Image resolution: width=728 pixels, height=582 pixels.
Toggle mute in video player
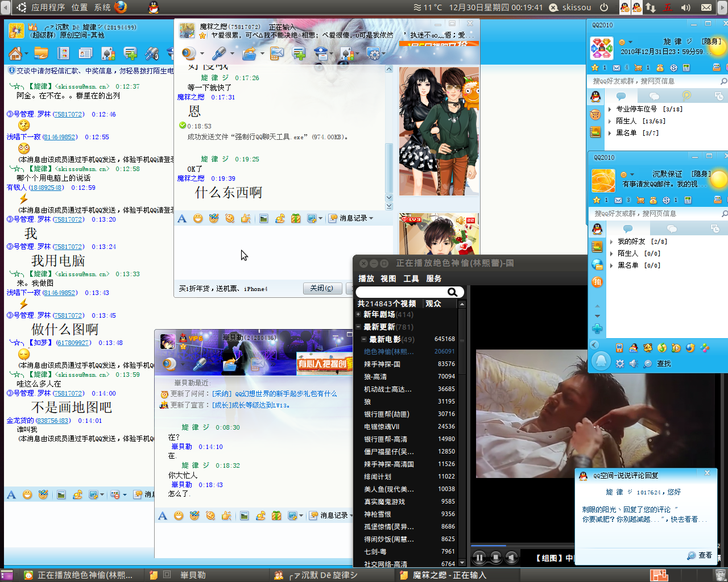coord(512,558)
